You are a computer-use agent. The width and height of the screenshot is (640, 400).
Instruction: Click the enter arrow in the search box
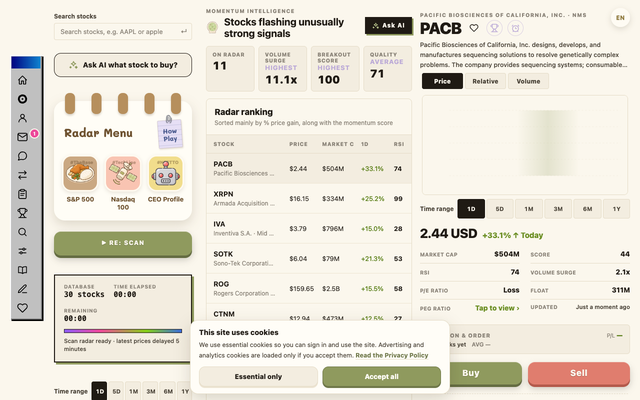[x=184, y=31]
